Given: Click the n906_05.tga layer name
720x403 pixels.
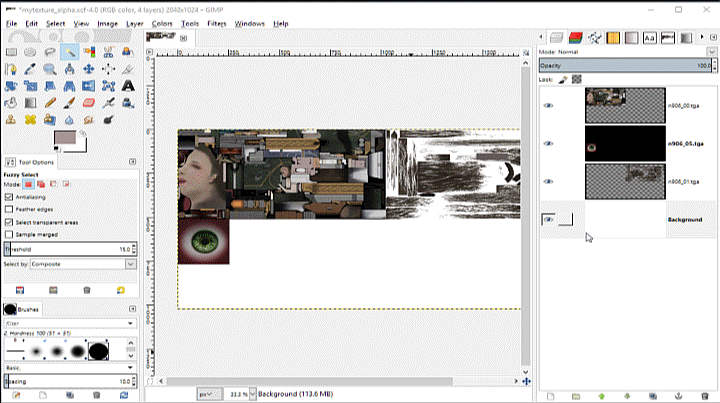Looking at the screenshot, I should (685, 143).
